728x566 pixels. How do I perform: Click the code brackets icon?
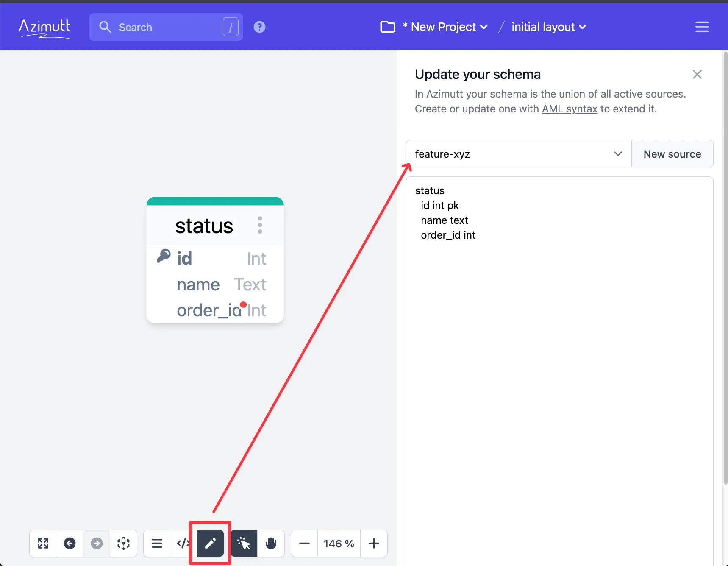(183, 543)
